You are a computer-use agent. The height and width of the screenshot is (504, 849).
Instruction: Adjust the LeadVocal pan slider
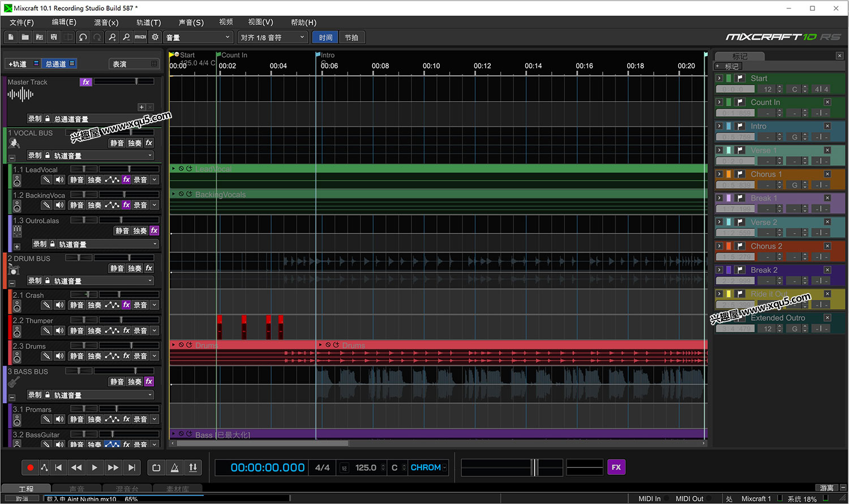tap(84, 169)
